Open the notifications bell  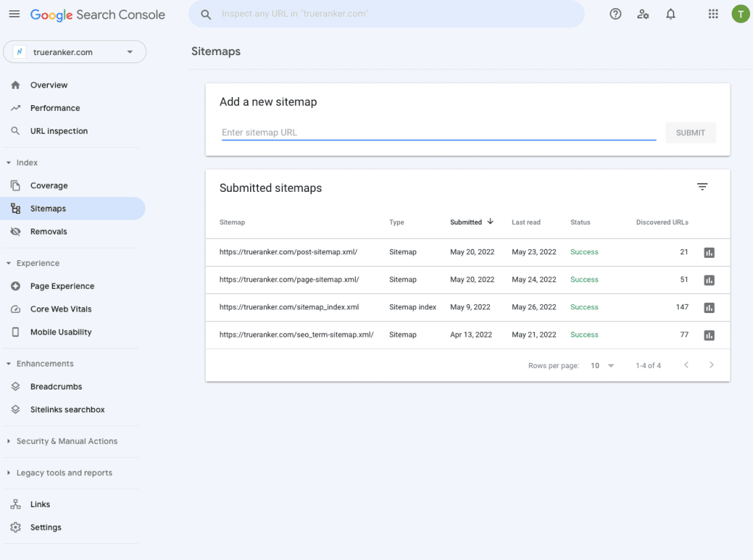pyautogui.click(x=671, y=14)
